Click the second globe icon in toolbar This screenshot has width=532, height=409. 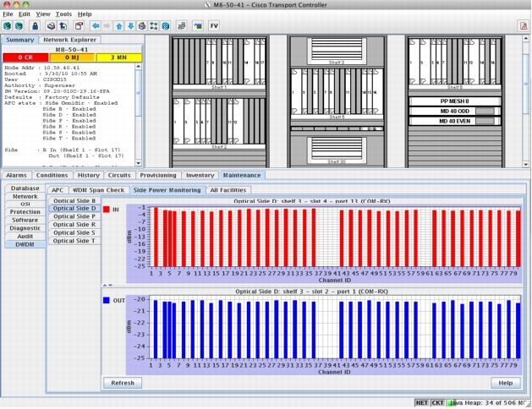[x=19, y=25]
